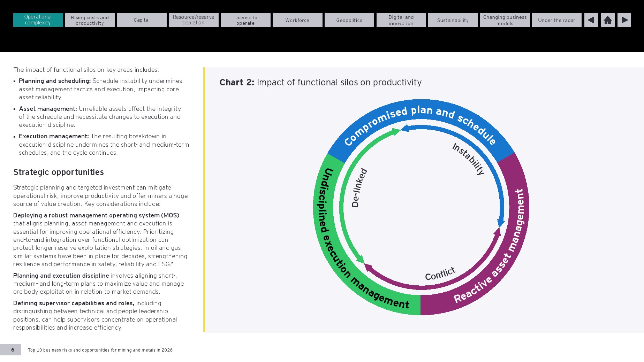Open Resource/reserve depletion section

pos(194,20)
